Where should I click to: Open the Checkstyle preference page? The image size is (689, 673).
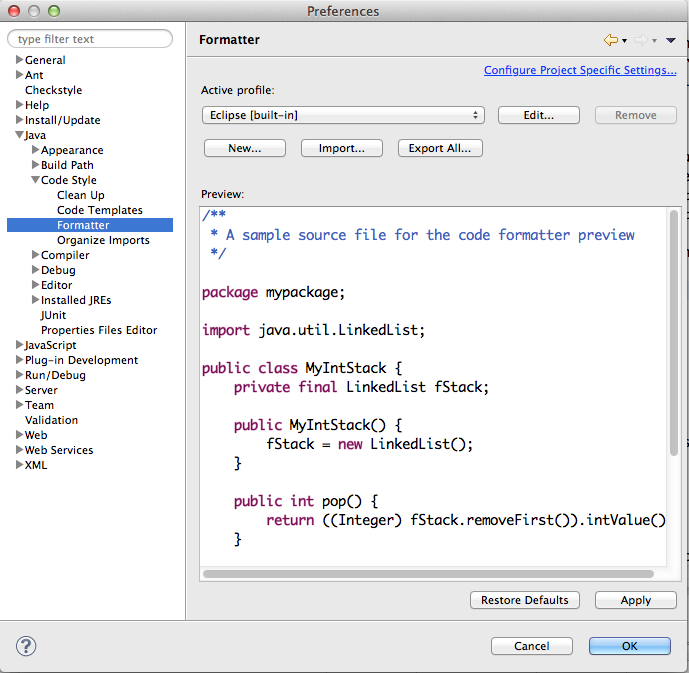pyautogui.click(x=53, y=90)
